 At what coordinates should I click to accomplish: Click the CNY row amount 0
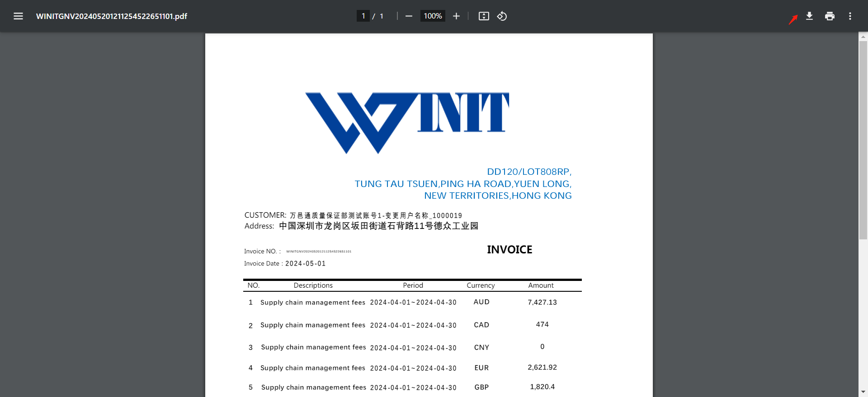[x=542, y=347]
